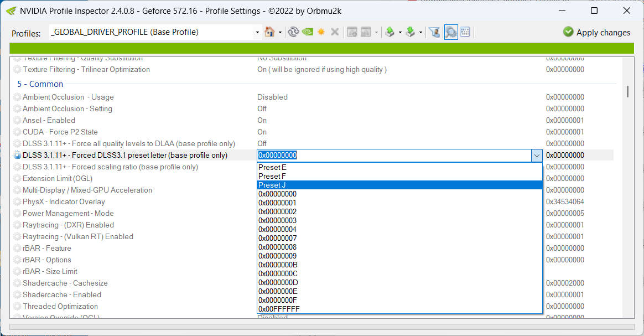
Task: Select the Power Management - Mode row
Action: (x=68, y=213)
